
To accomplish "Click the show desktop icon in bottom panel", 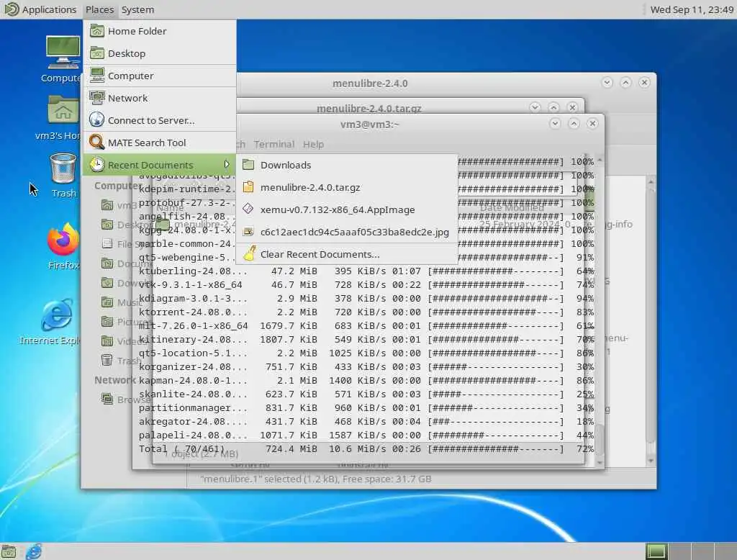I will click(9, 551).
